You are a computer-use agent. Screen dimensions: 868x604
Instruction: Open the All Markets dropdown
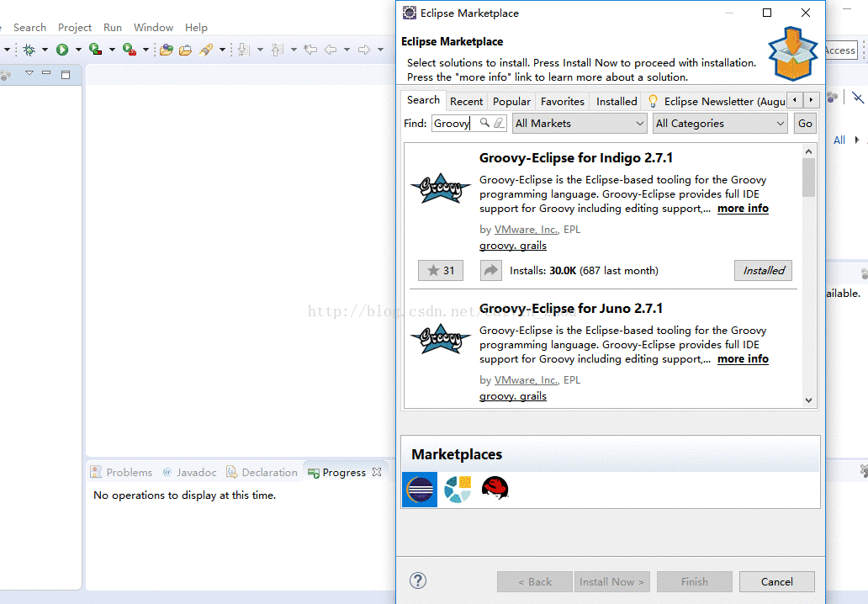click(580, 124)
